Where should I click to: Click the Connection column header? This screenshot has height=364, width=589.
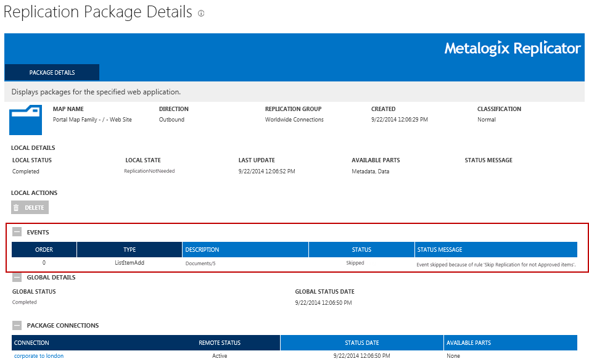pyautogui.click(x=31, y=343)
